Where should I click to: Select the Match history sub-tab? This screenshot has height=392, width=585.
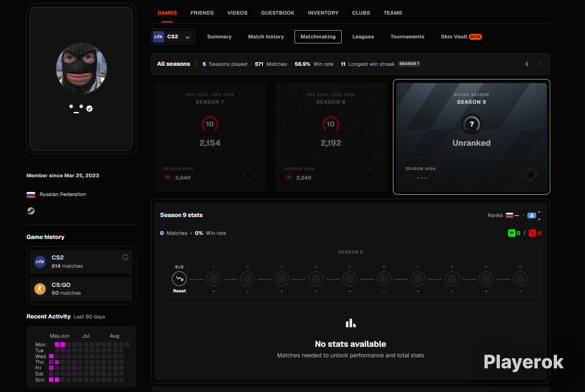point(266,37)
